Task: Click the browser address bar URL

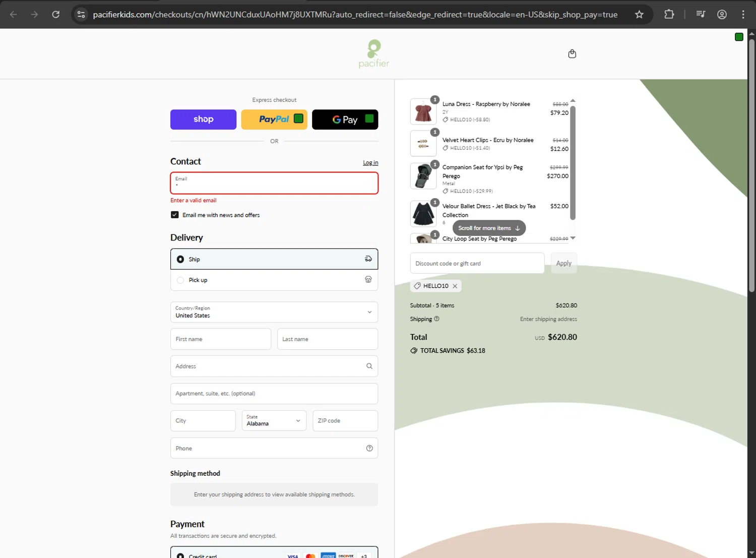Action: tap(355, 15)
